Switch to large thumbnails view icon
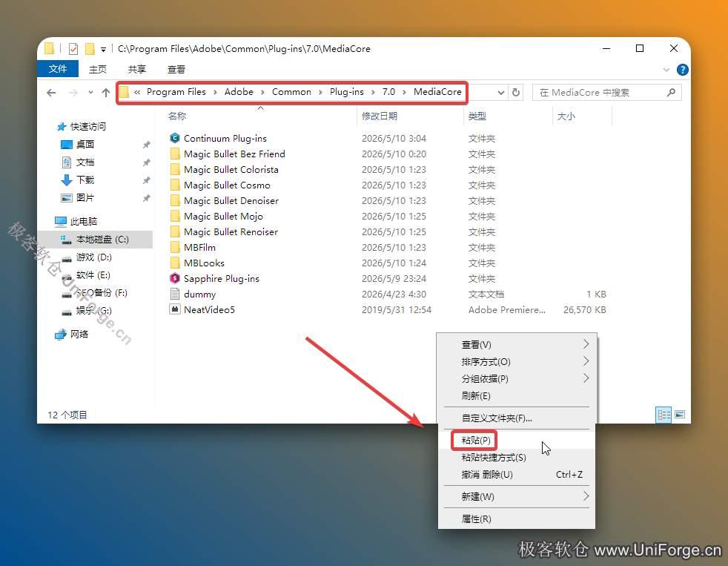The height and width of the screenshot is (566, 728). click(x=680, y=414)
